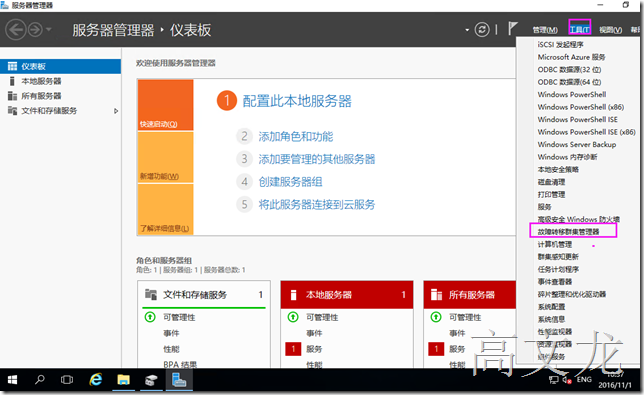Open navigation history dropdown beside forward arrow

click(x=49, y=30)
